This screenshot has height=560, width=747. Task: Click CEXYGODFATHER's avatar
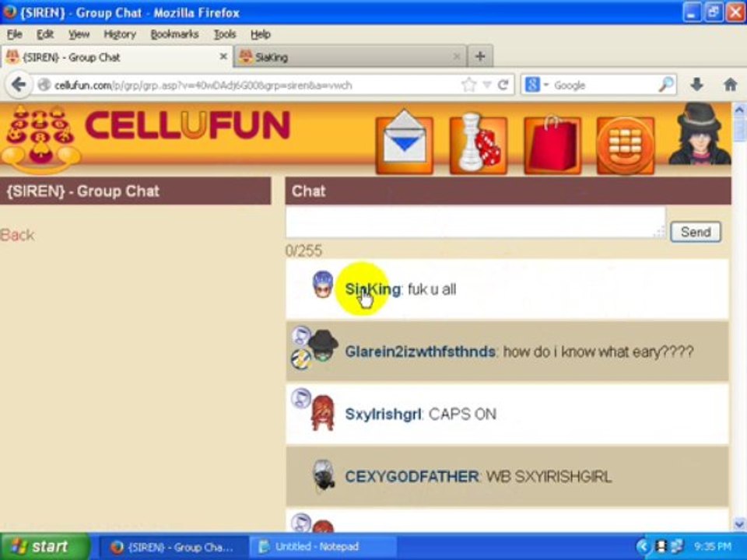pyautogui.click(x=323, y=474)
